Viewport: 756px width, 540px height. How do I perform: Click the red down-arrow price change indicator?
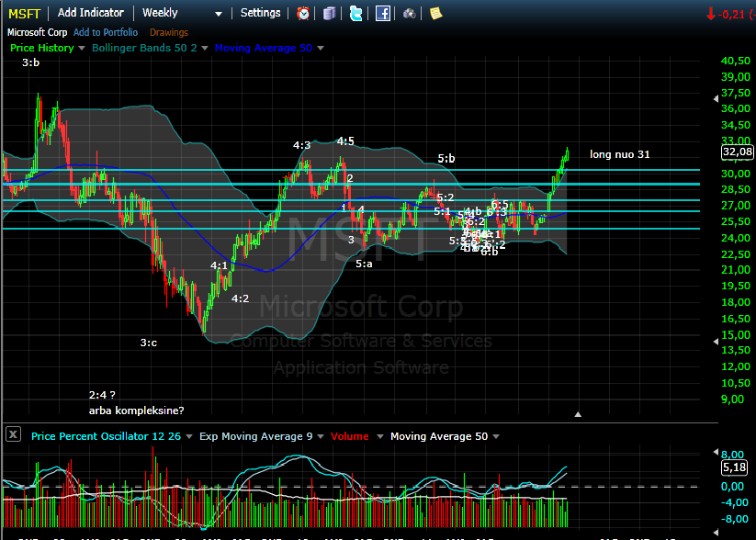coord(711,15)
